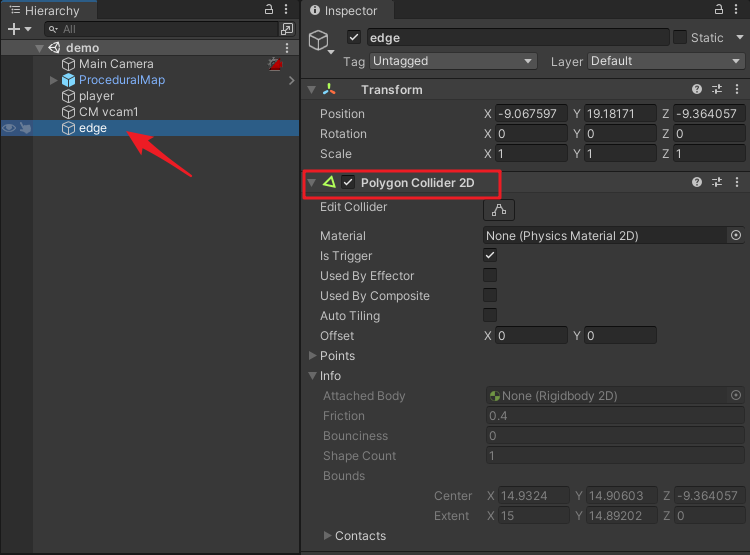The image size is (750, 555).
Task: Click Position X field with -9.067597
Action: (x=531, y=114)
